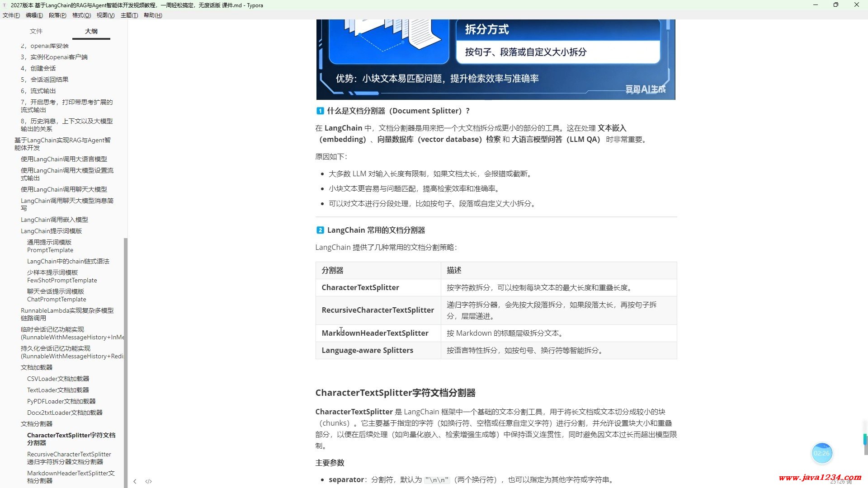Click the Typora app icon in title bar
Image resolution: width=868 pixels, height=488 pixels.
pyautogui.click(x=5, y=5)
